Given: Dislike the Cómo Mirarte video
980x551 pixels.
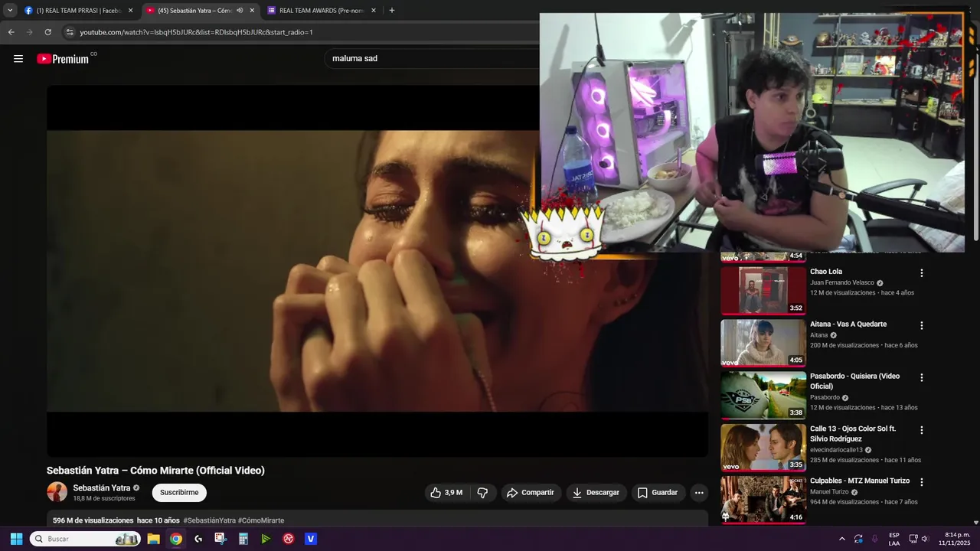Looking at the screenshot, I should coord(482,493).
